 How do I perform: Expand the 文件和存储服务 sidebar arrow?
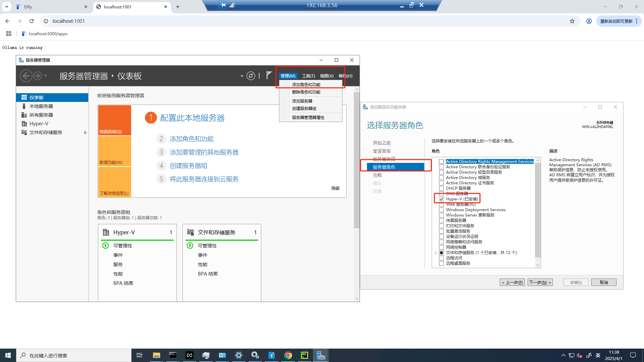pos(85,132)
